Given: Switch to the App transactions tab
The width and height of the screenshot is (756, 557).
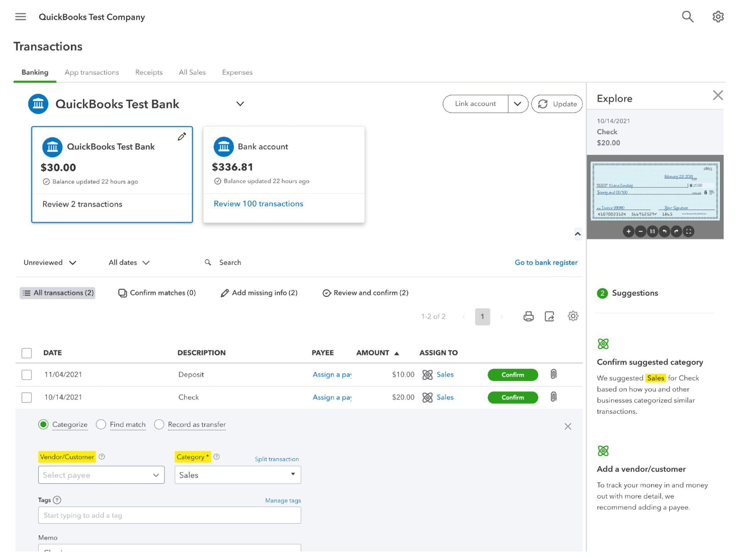Looking at the screenshot, I should coord(92,72).
